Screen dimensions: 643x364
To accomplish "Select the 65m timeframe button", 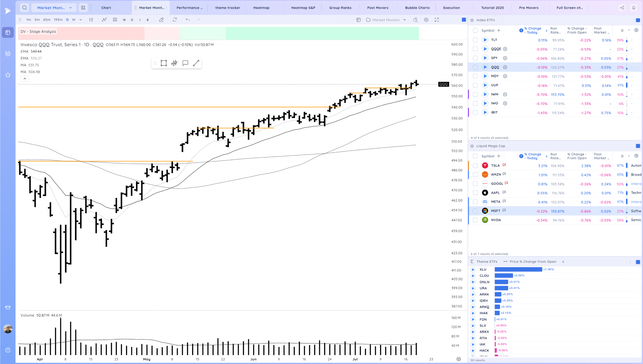I will 47,20.
